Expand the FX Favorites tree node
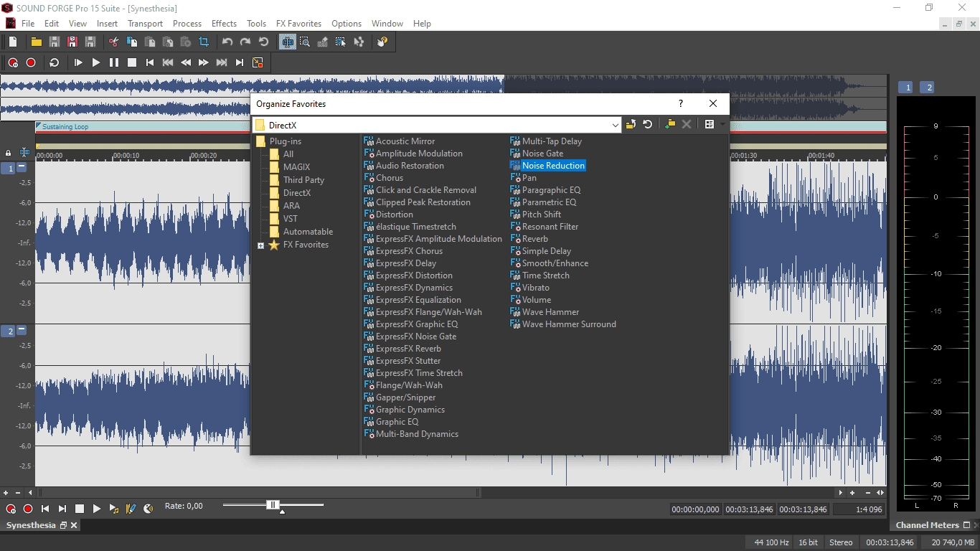980x551 pixels. [x=260, y=245]
